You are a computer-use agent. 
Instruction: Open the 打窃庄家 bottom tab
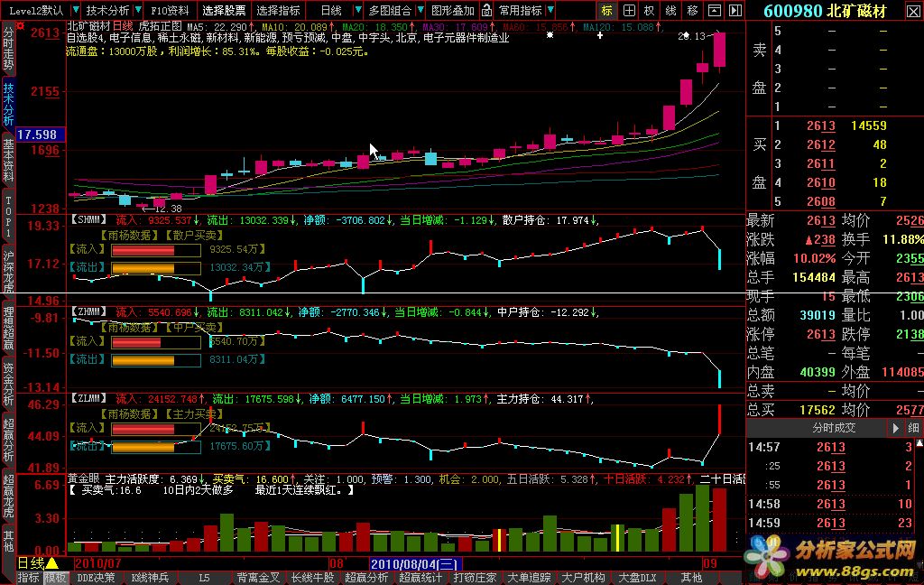(x=475, y=578)
